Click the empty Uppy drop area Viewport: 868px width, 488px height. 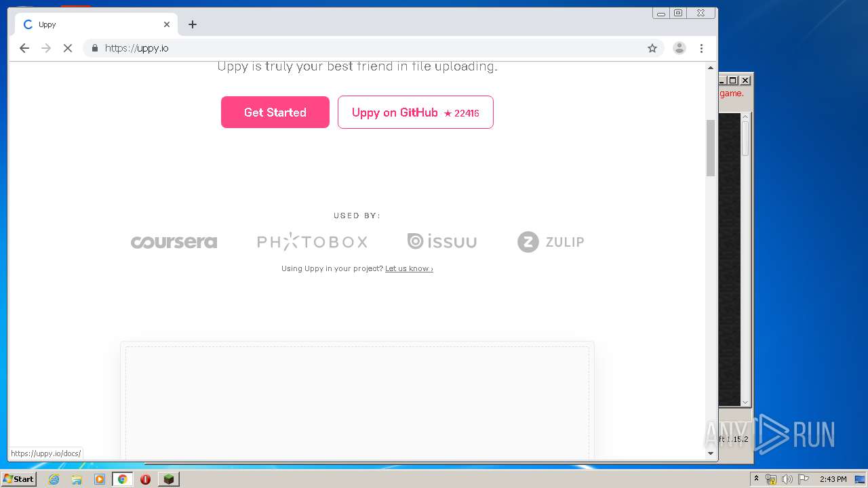(x=357, y=403)
